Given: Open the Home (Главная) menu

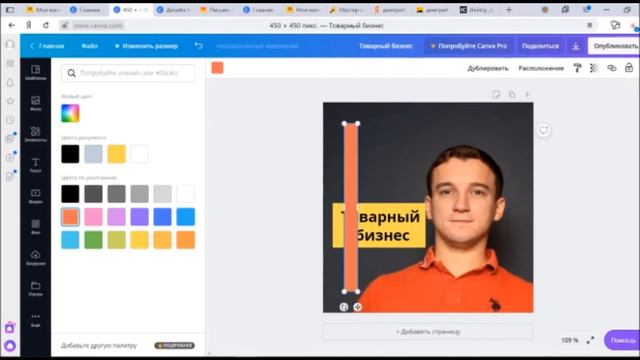Looking at the screenshot, I should coord(47,46).
